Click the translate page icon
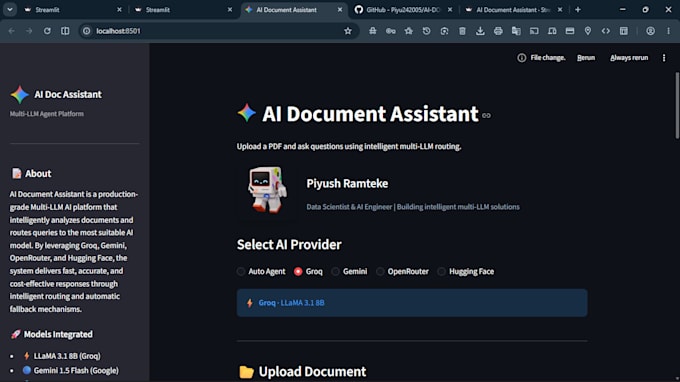 point(516,31)
